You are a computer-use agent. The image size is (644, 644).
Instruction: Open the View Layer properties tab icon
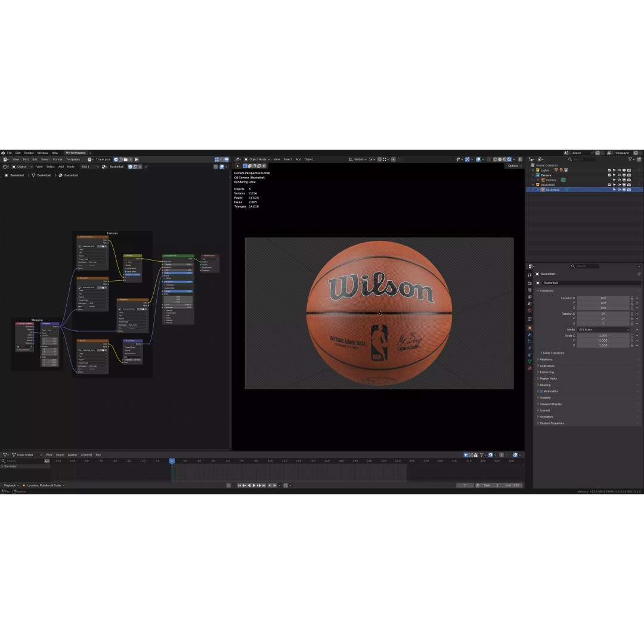[530, 297]
